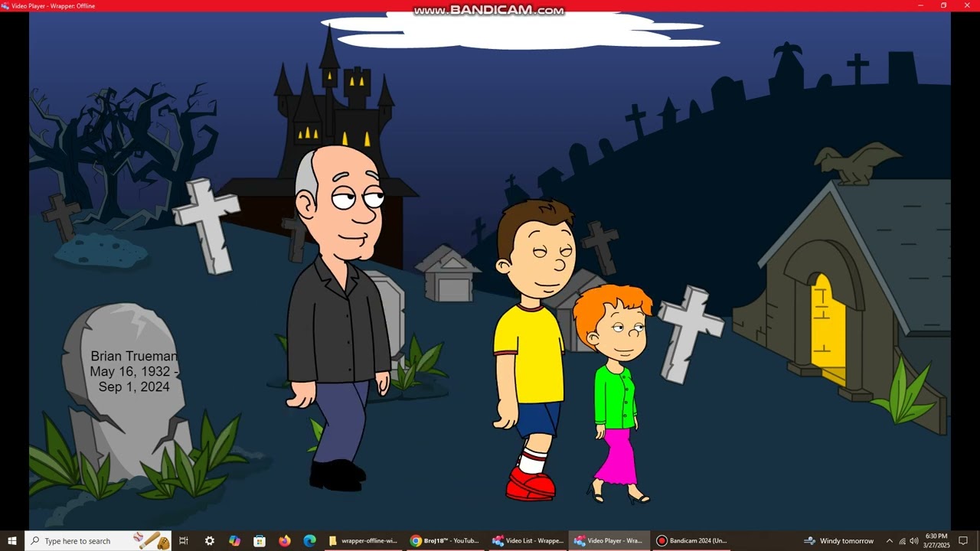Switch to the BroJ18 YouTube Chrome window
980x551 pixels.
click(445, 541)
